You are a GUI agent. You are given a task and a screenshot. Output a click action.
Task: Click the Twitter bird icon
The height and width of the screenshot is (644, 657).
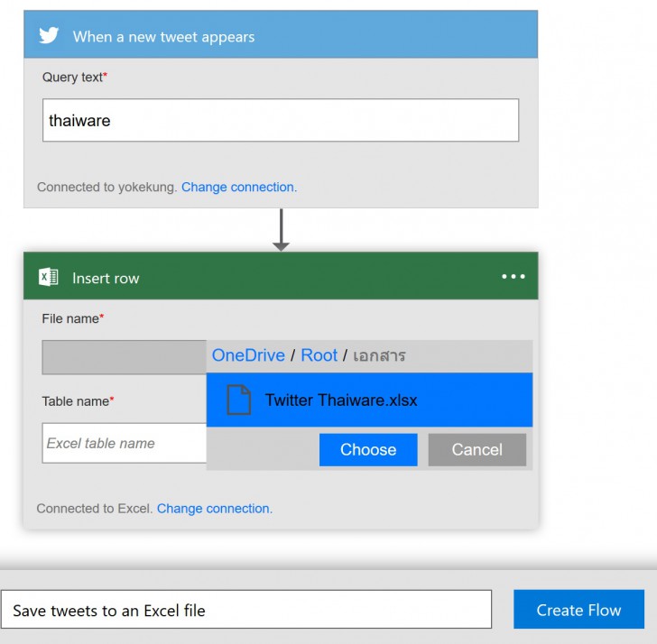pos(49,35)
